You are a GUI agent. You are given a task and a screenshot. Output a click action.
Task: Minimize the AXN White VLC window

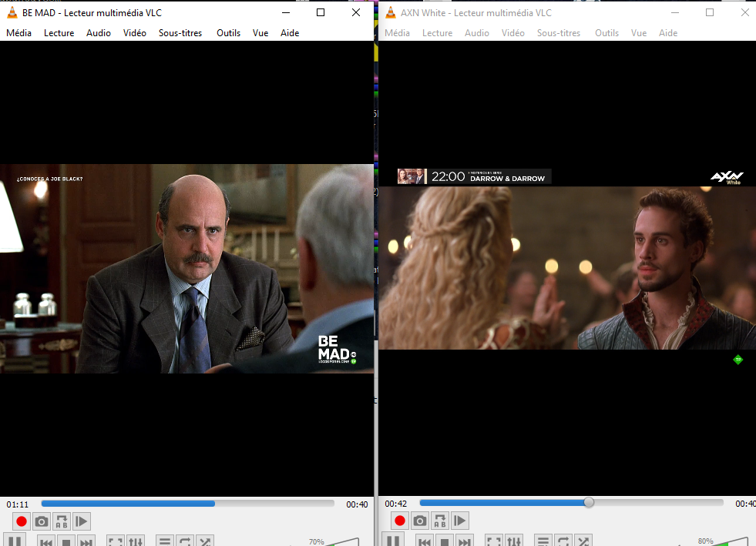(x=675, y=12)
